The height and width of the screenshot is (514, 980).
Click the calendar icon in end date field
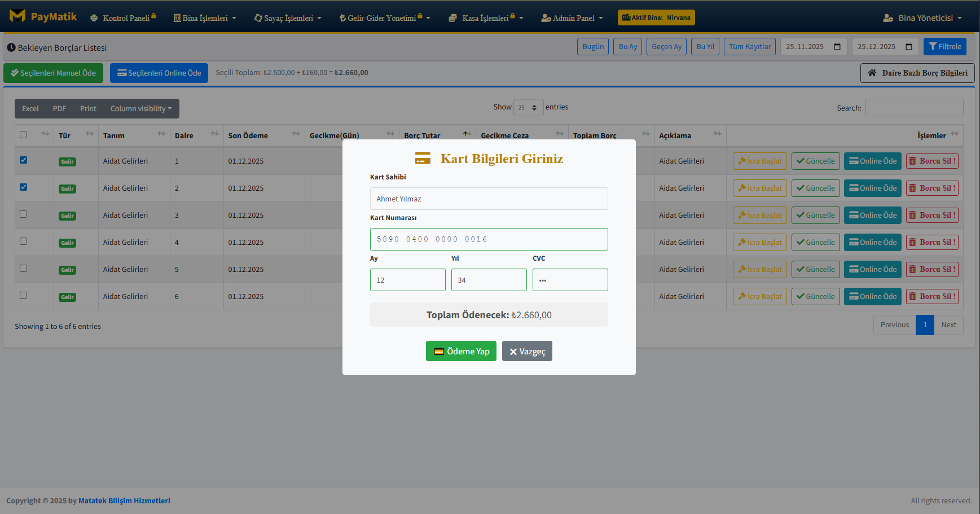[x=909, y=47]
